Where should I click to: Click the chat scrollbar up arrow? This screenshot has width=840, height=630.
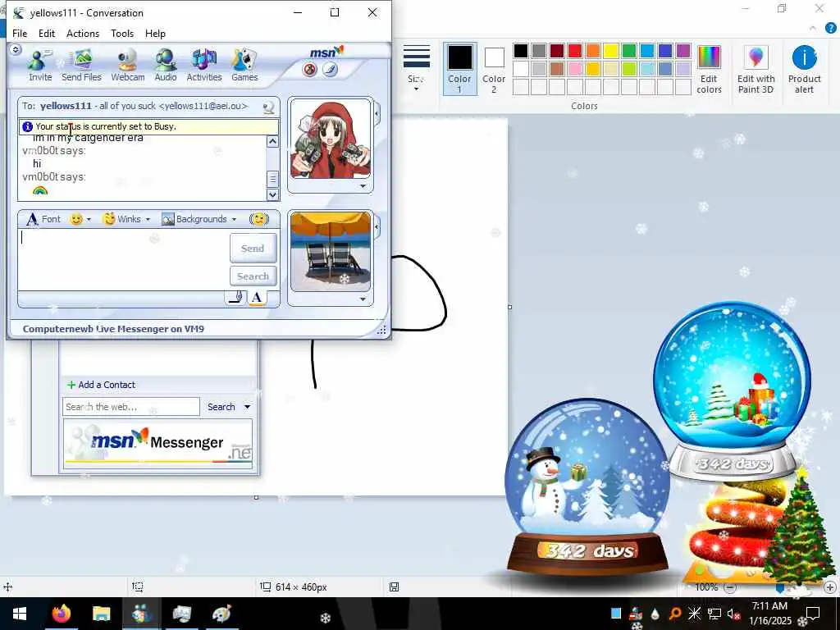(272, 142)
